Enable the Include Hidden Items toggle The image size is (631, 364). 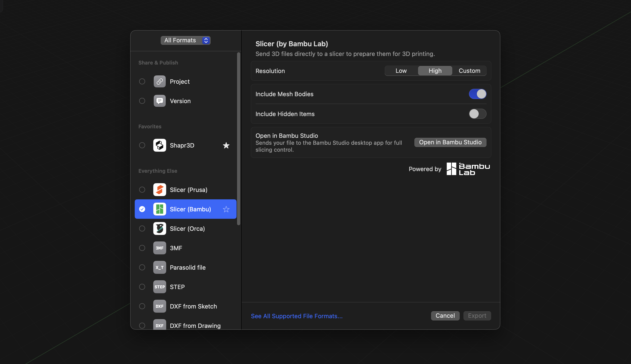[x=477, y=114]
